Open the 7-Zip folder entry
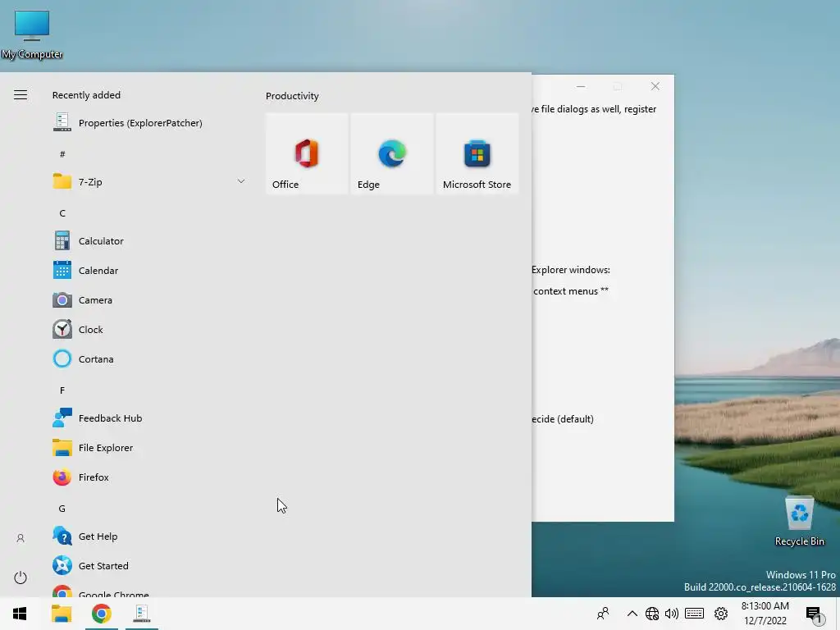This screenshot has width=840, height=630. pyautogui.click(x=149, y=181)
